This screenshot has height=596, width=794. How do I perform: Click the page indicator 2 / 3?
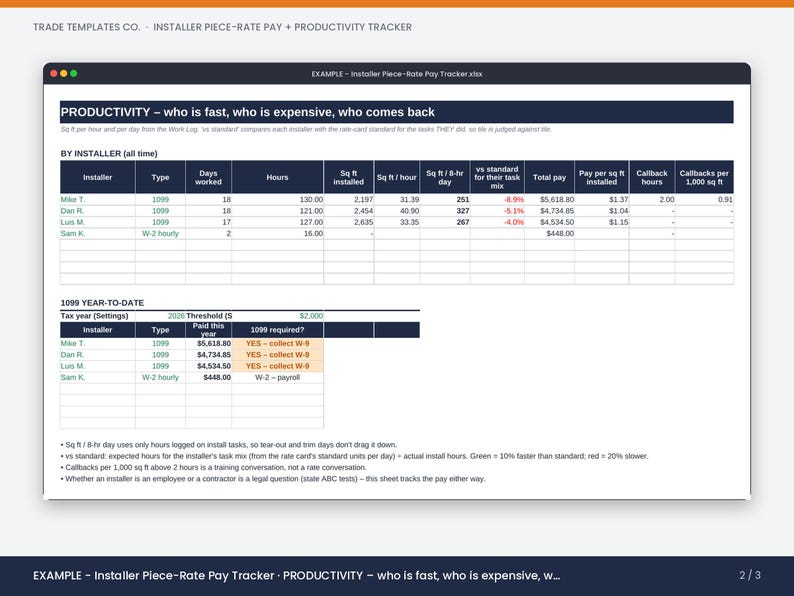(x=749, y=575)
